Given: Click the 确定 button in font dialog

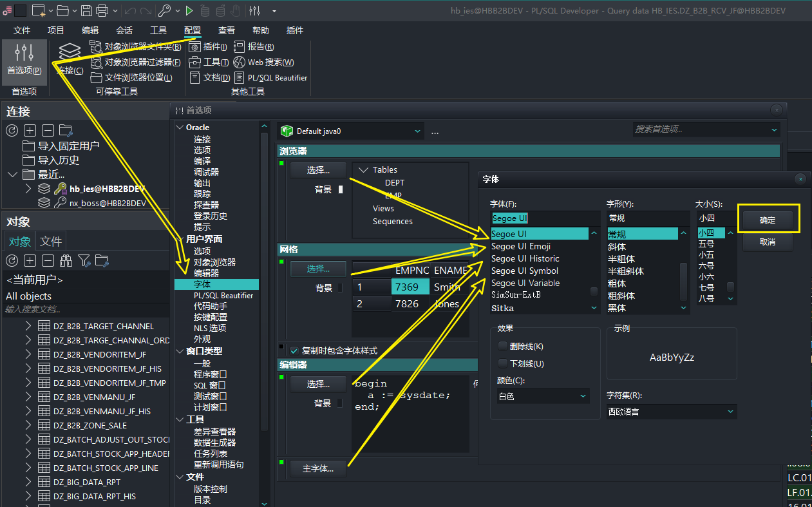Looking at the screenshot, I should (x=768, y=220).
